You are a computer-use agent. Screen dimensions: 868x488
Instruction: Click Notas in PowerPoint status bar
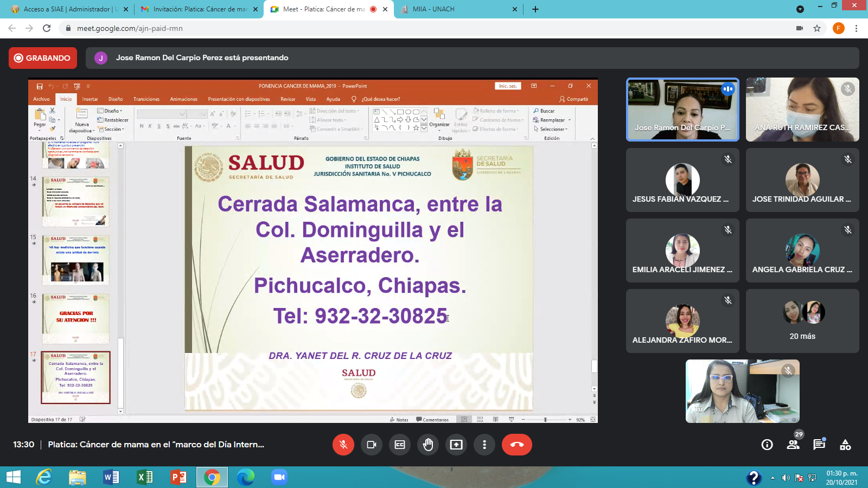399,420
